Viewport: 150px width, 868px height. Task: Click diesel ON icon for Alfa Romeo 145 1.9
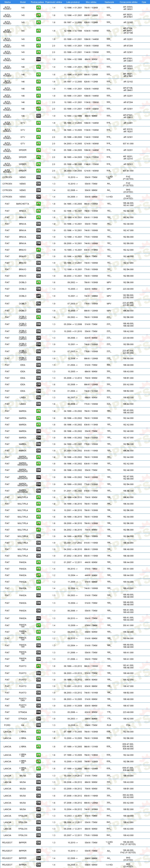[39, 59]
